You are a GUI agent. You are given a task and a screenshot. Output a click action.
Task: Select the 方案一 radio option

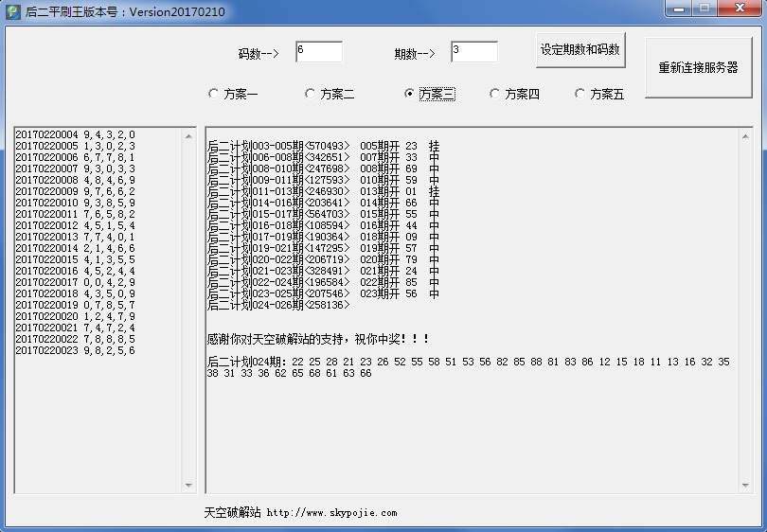tap(213, 94)
